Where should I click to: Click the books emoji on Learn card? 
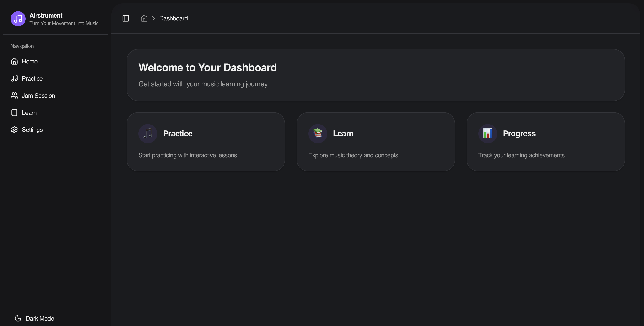[317, 134]
